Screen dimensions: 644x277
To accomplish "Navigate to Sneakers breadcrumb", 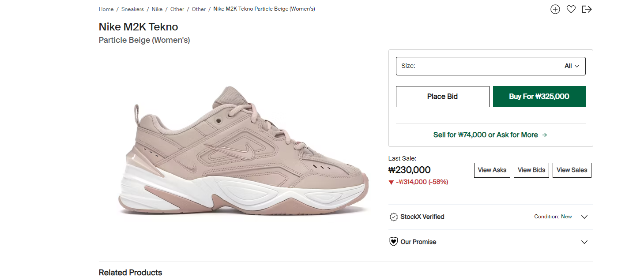I will pyautogui.click(x=132, y=9).
